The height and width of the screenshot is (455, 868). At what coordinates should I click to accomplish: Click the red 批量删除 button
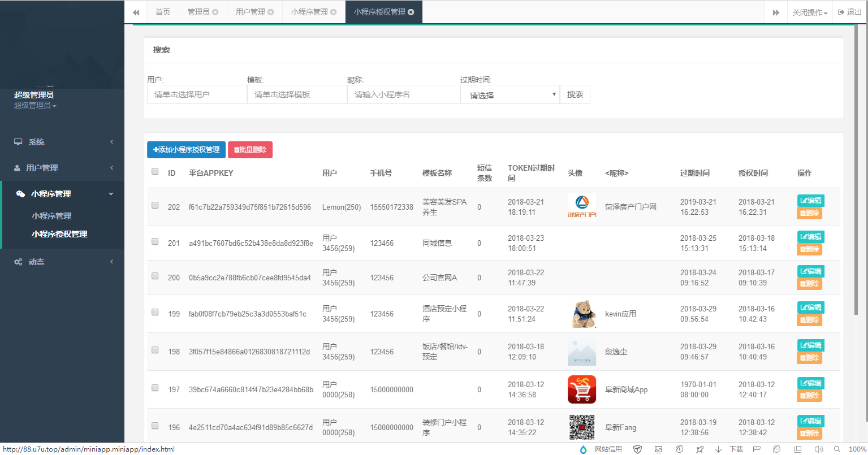250,150
